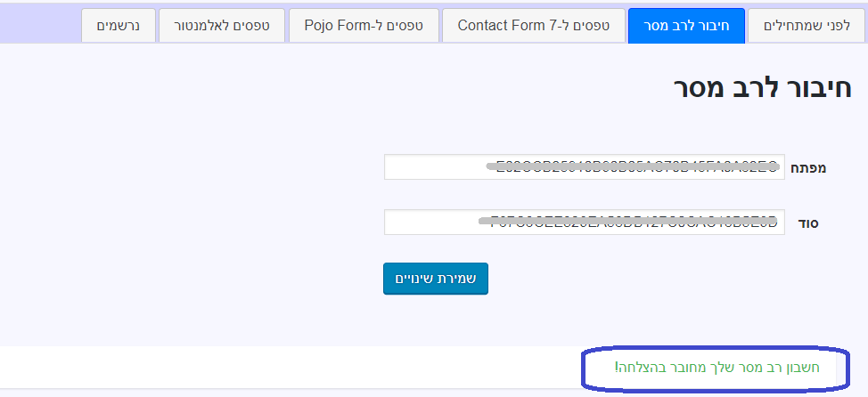Select the blue חיבור לרב מסר tab
This screenshot has width=868, height=397.
(x=685, y=26)
